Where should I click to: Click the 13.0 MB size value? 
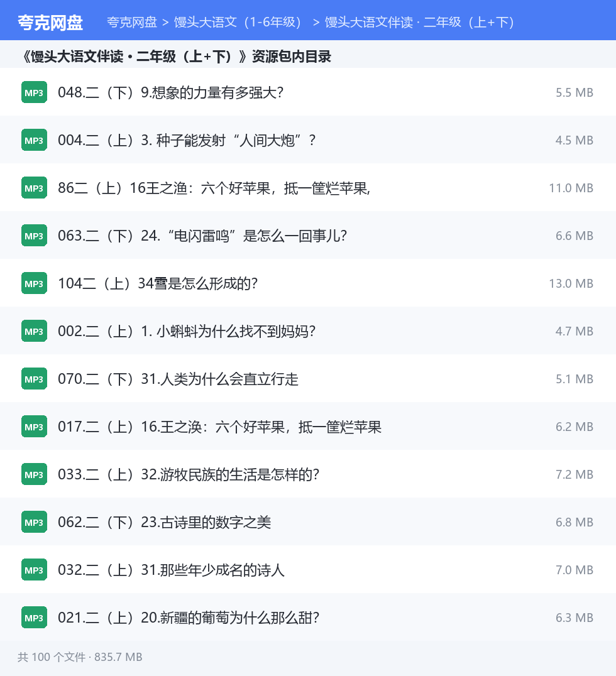571,283
